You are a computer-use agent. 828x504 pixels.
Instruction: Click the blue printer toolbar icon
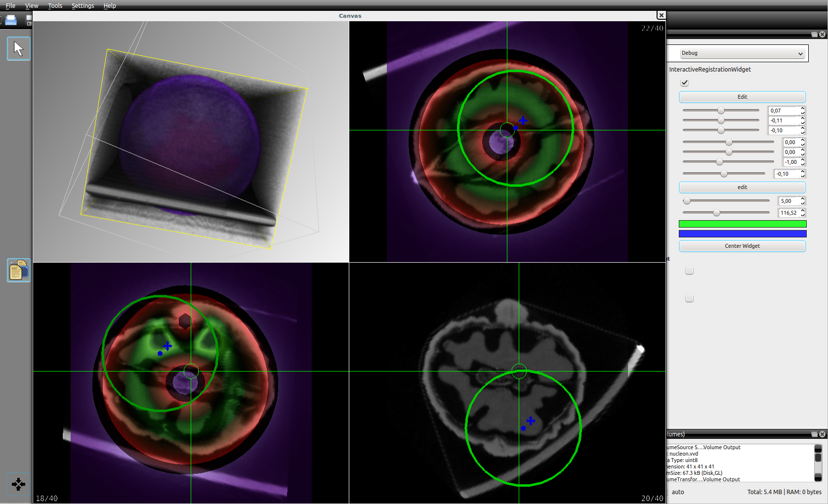pyautogui.click(x=11, y=20)
